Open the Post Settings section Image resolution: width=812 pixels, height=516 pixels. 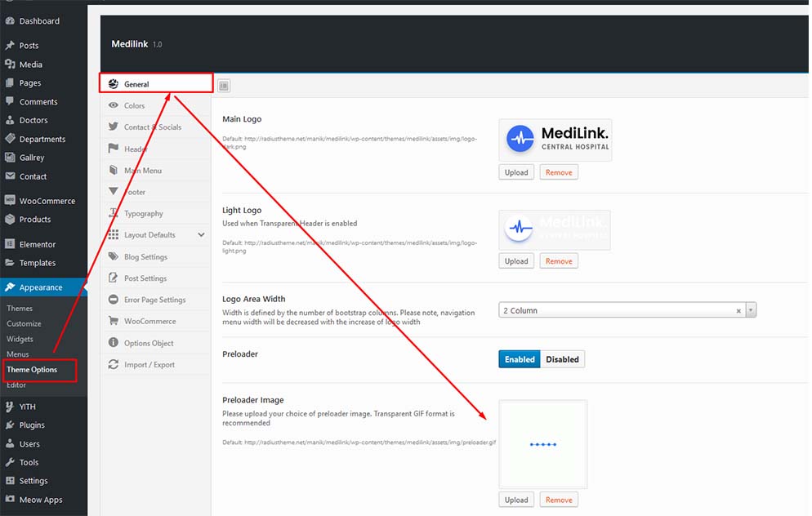point(156,278)
